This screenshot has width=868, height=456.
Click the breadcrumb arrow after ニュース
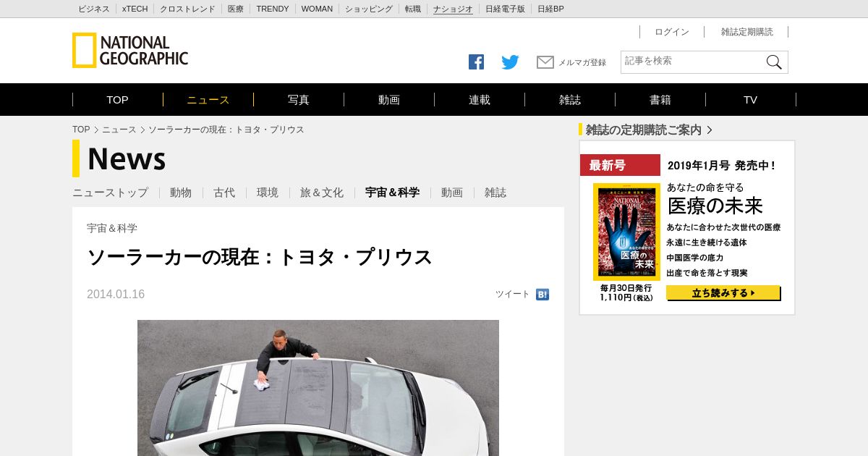142,130
